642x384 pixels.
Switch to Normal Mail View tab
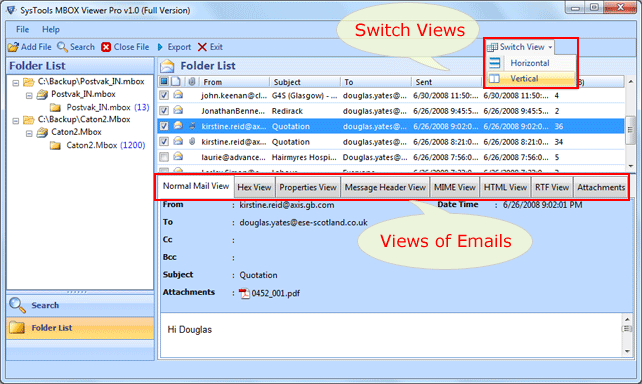click(196, 186)
